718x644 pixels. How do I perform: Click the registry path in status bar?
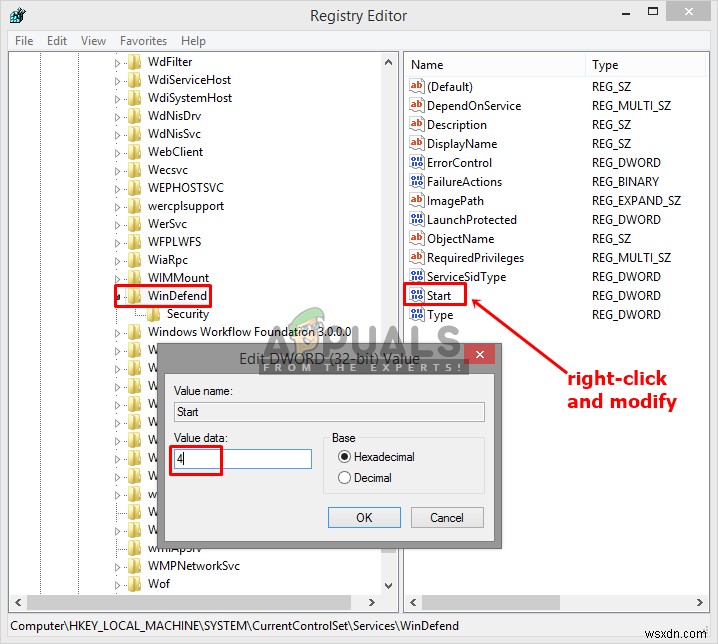234,626
